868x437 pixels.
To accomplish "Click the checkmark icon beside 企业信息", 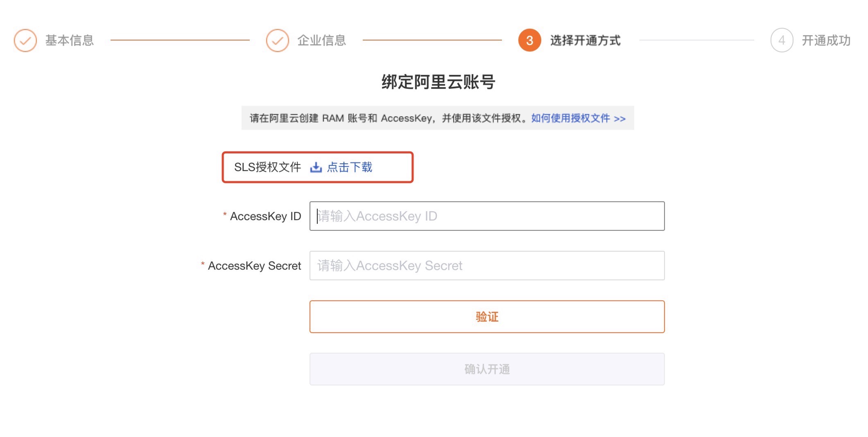I will click(278, 41).
